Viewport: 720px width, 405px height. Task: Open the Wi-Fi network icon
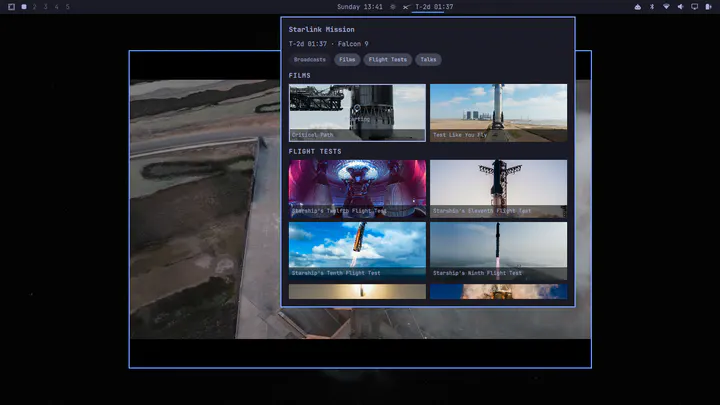click(x=666, y=7)
